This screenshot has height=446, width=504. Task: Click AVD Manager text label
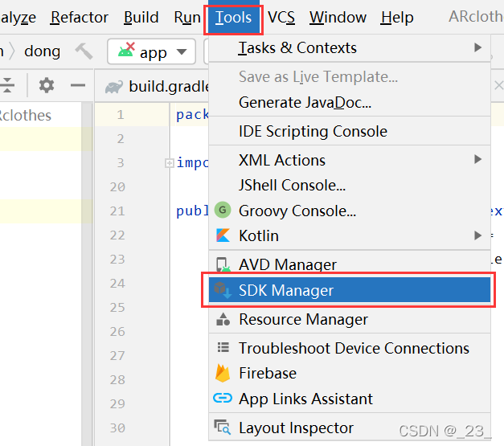pos(288,264)
